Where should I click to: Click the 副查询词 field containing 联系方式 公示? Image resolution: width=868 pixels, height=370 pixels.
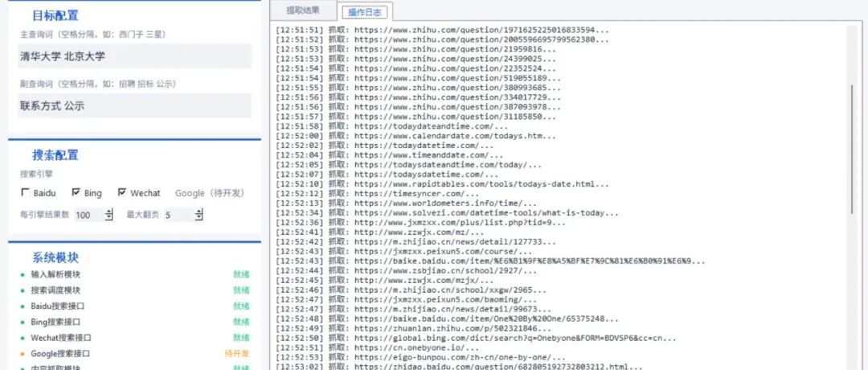pos(134,105)
